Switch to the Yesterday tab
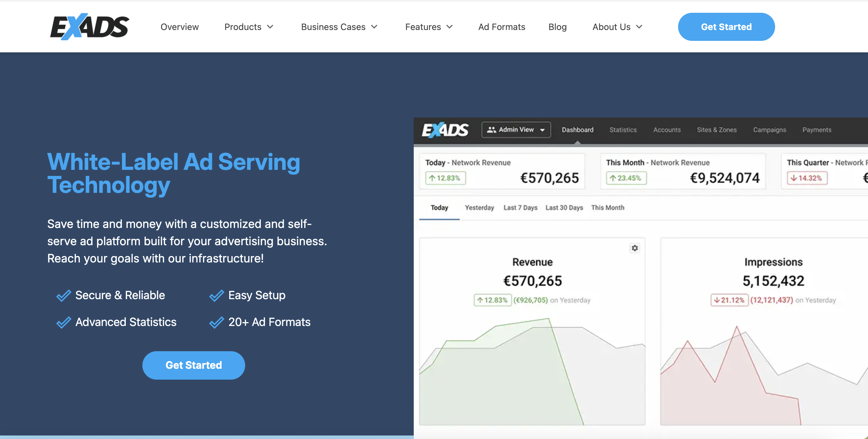The image size is (868, 439). [x=479, y=208]
